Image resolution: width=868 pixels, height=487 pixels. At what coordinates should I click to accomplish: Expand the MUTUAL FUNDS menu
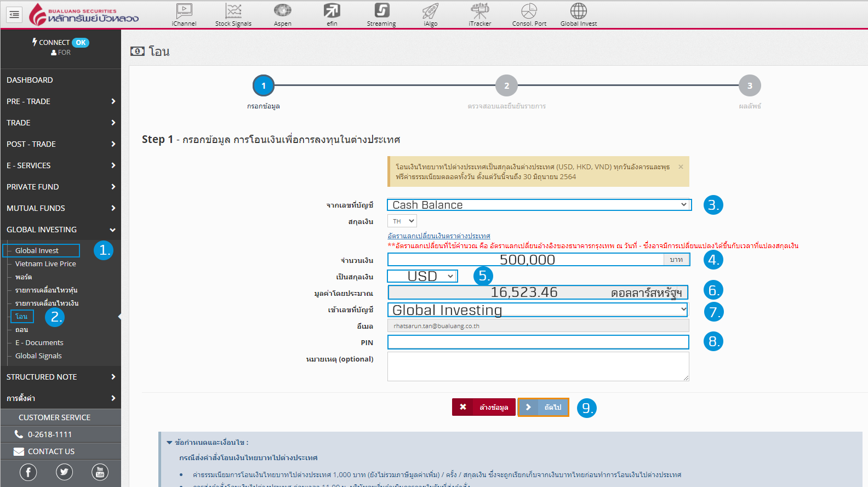[60, 208]
